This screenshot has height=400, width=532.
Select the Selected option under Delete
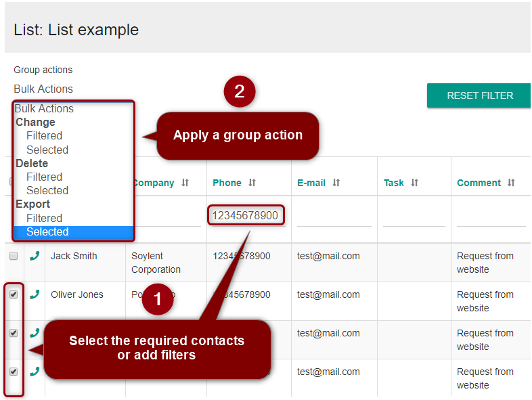(x=47, y=190)
